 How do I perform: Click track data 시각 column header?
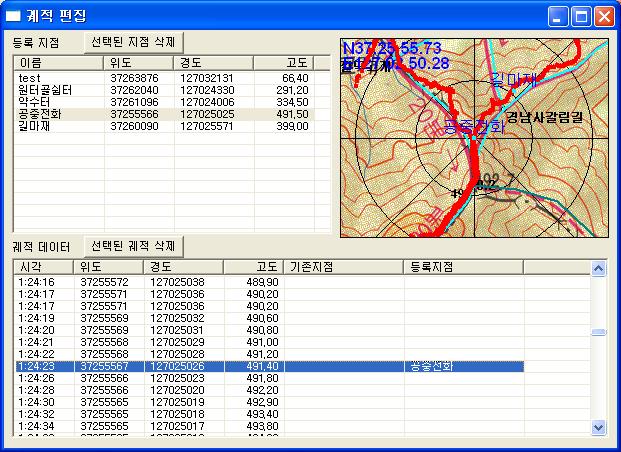pyautogui.click(x=44, y=267)
